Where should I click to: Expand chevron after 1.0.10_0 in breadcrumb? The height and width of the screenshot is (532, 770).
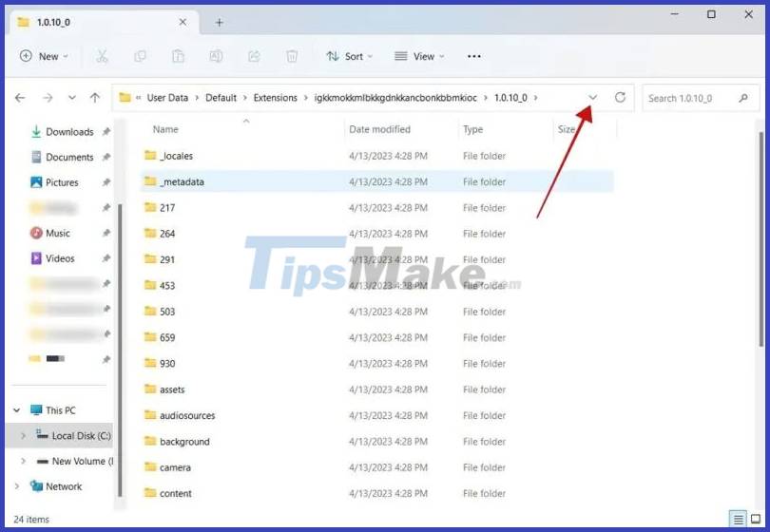[x=536, y=98]
